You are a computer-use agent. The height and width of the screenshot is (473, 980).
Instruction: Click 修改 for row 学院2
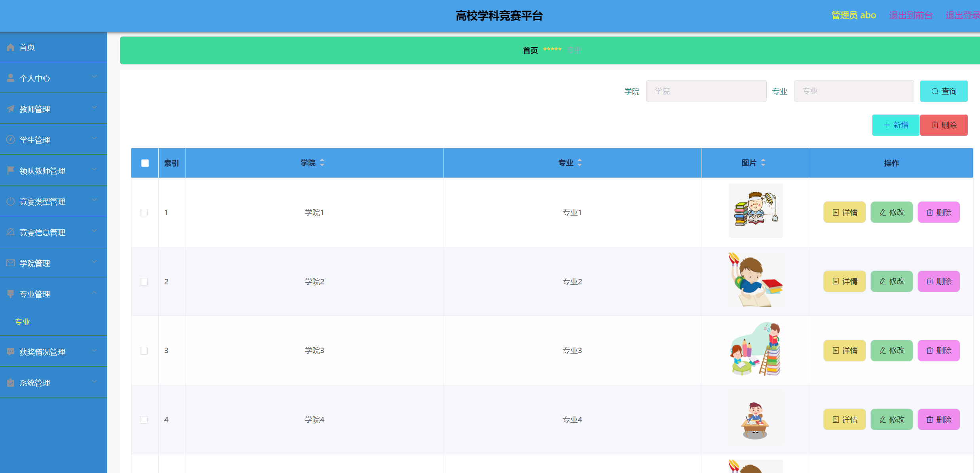point(891,281)
